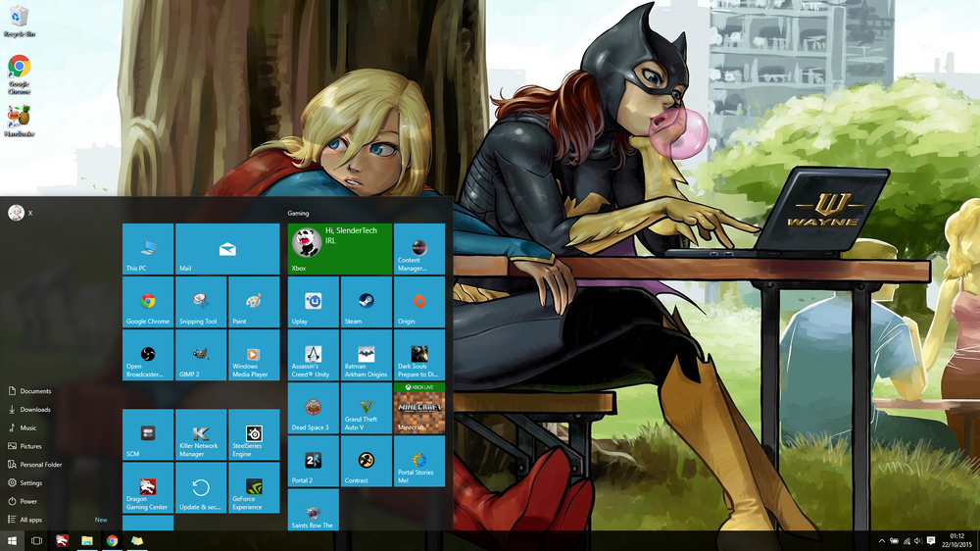
Task: Launch GeForce Experience tile
Action: [x=254, y=488]
